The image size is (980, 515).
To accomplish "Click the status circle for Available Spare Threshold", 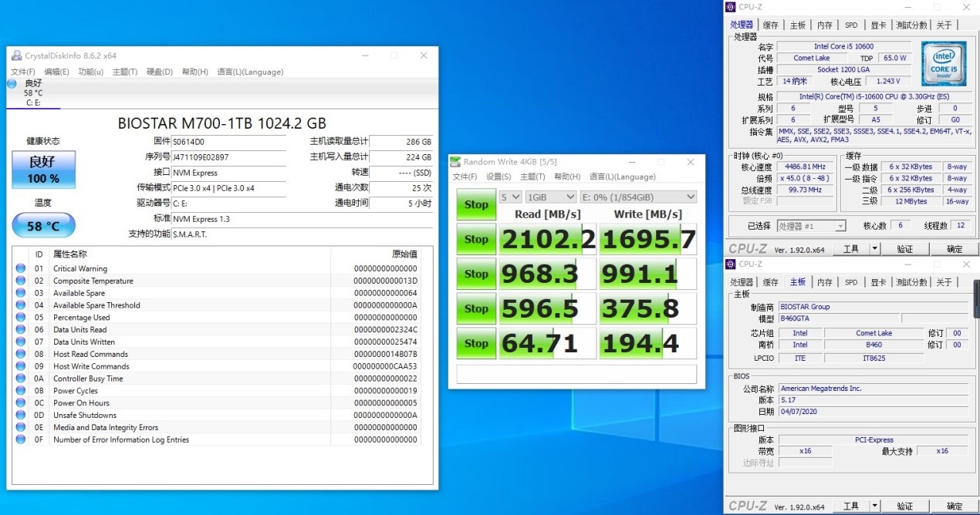I will click(x=20, y=305).
